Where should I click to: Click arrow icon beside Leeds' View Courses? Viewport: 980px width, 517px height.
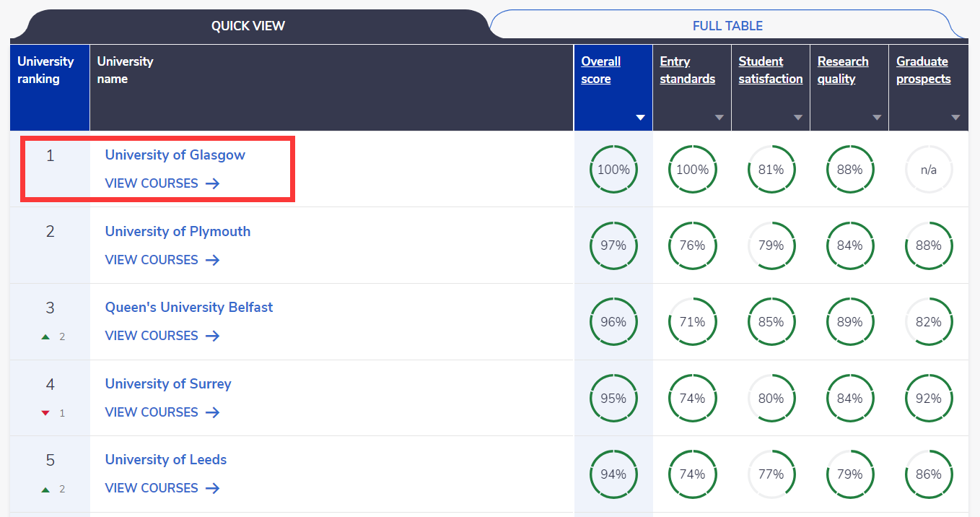tap(212, 488)
